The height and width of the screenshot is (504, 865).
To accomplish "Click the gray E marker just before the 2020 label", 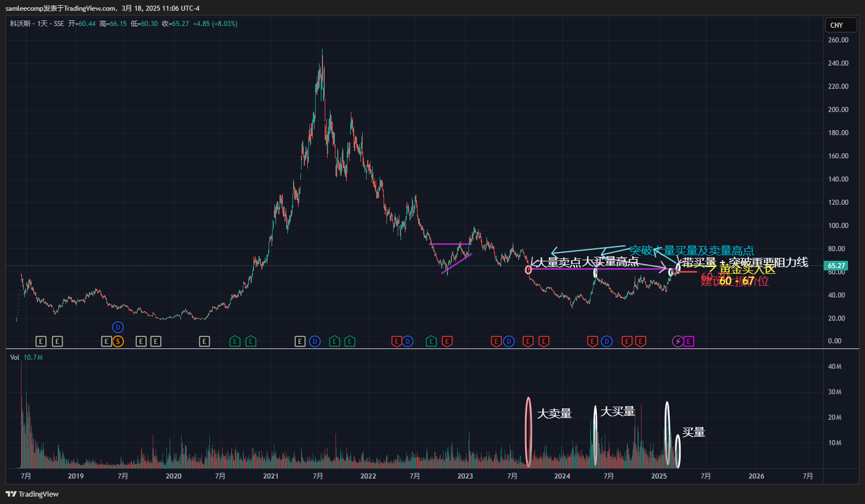I will tap(156, 341).
